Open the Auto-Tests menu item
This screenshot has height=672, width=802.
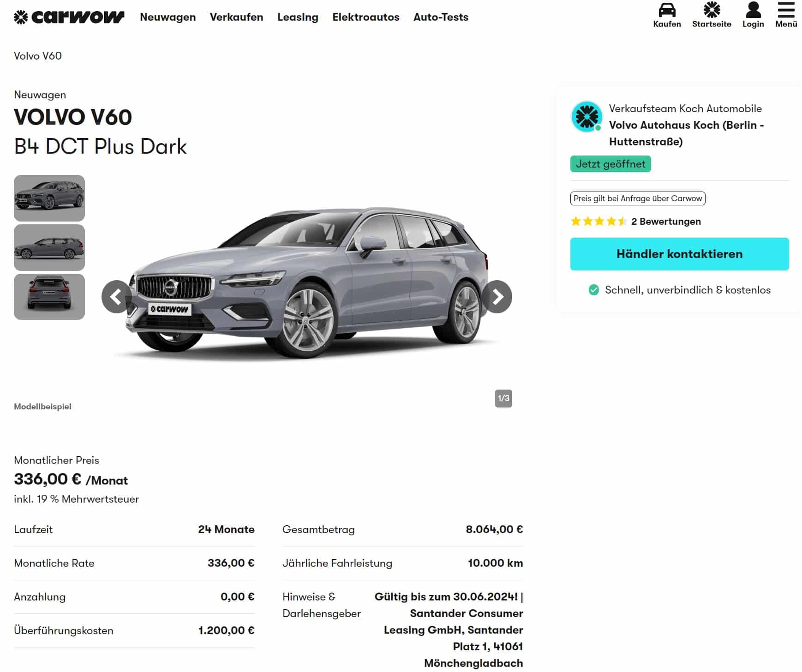tap(441, 17)
